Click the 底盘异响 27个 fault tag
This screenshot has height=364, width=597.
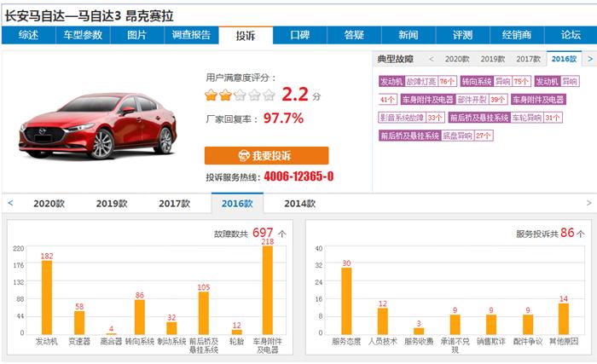[x=436, y=136]
